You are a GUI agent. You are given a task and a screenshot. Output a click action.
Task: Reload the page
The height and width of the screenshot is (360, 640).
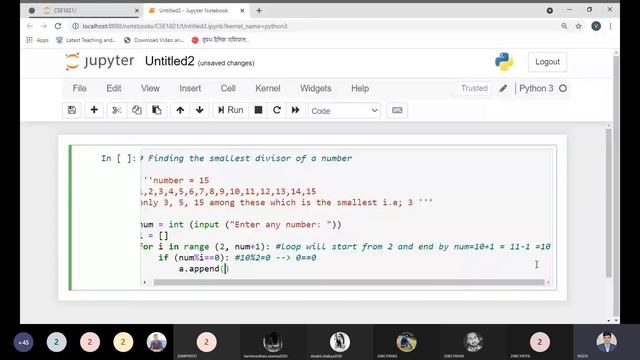point(58,26)
